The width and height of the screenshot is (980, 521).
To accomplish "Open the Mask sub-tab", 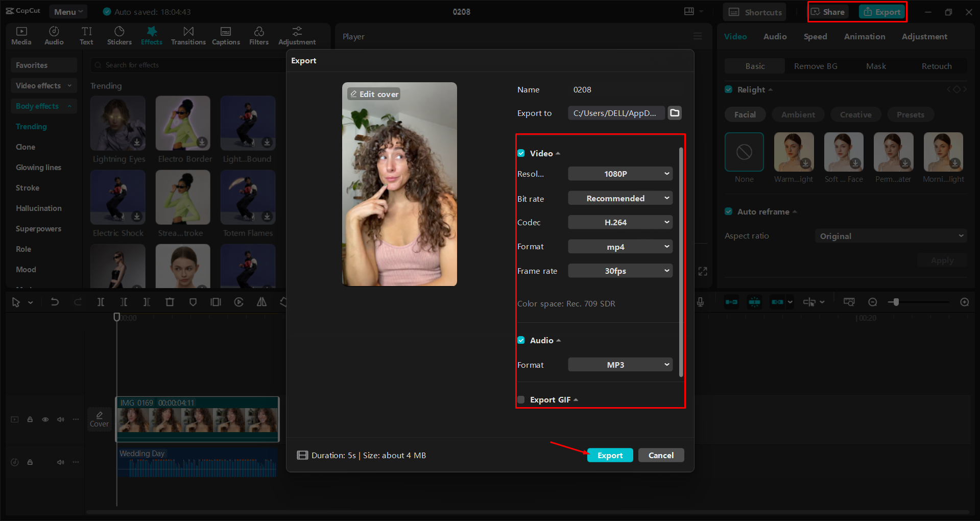I will (x=876, y=66).
